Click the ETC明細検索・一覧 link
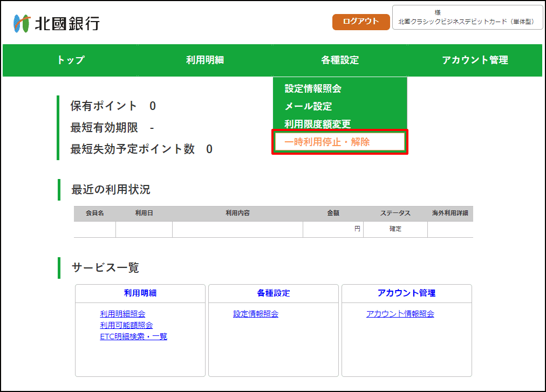This screenshot has height=392, width=546. coord(133,336)
